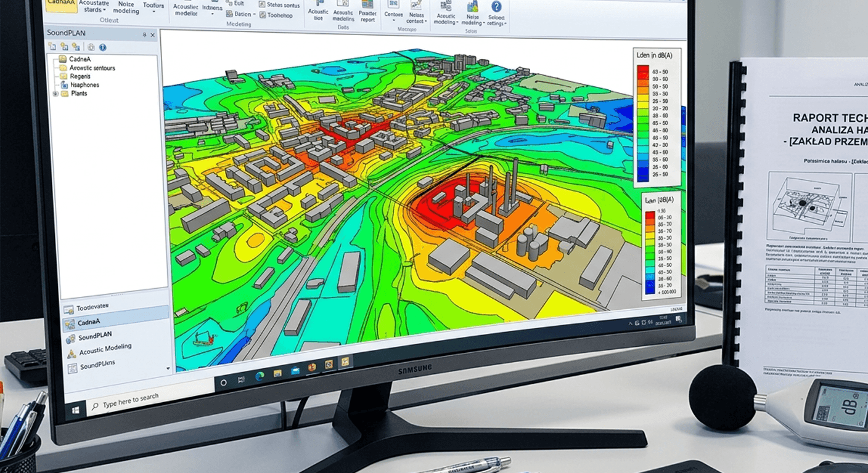Click the system tray chevron on taskbar
The width and height of the screenshot is (868, 473).
(631, 323)
